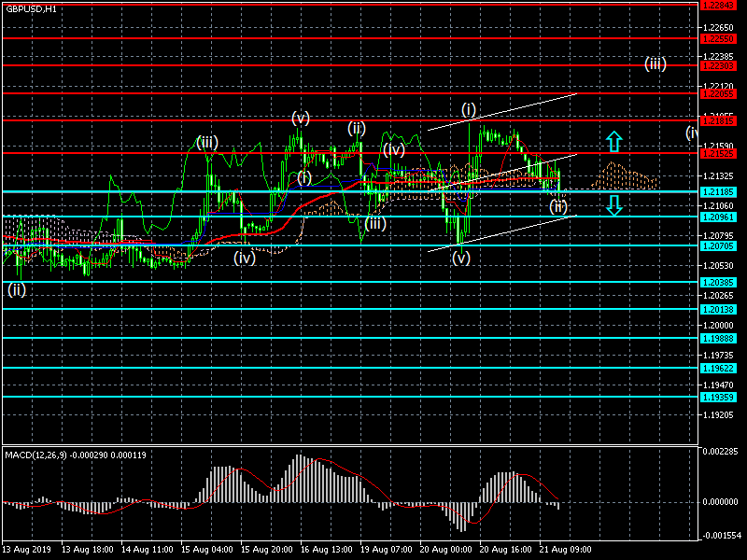Click the 13 Aug 2019 date label
This screenshot has width=747, height=560.
coord(25,549)
